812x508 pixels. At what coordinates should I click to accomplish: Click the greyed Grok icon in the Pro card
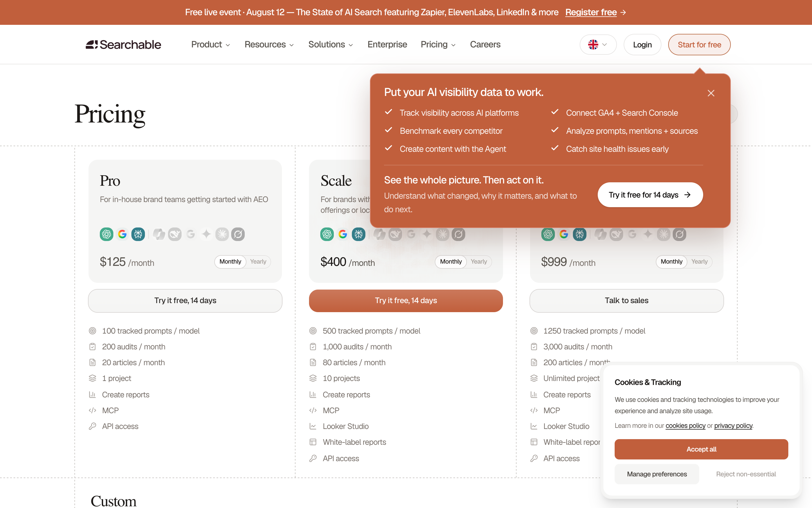tap(238, 234)
